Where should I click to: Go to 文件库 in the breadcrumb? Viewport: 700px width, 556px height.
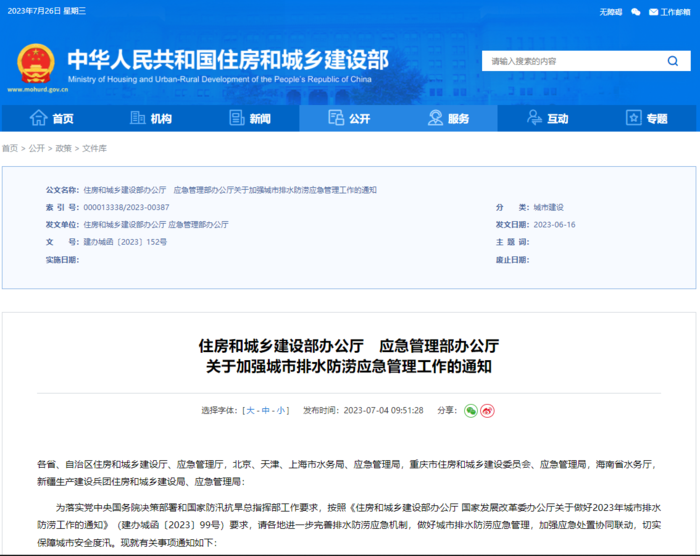[94, 148]
